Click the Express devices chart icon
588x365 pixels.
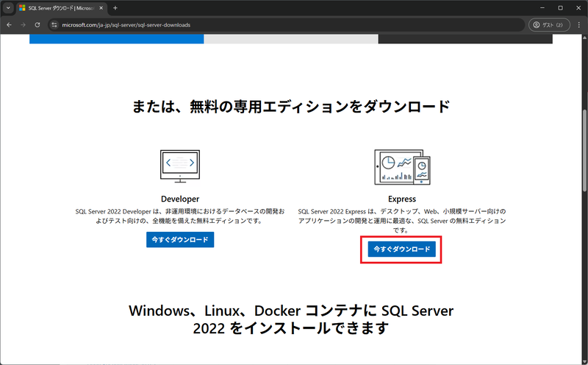click(x=402, y=167)
